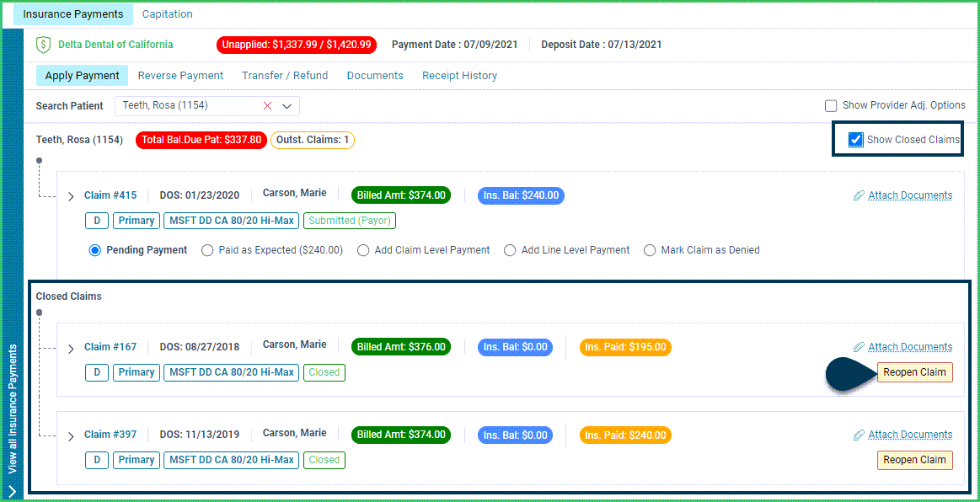This screenshot has height=502, width=980.
Task: Click Deposit Date : 07/13/2021 text
Action: click(602, 45)
